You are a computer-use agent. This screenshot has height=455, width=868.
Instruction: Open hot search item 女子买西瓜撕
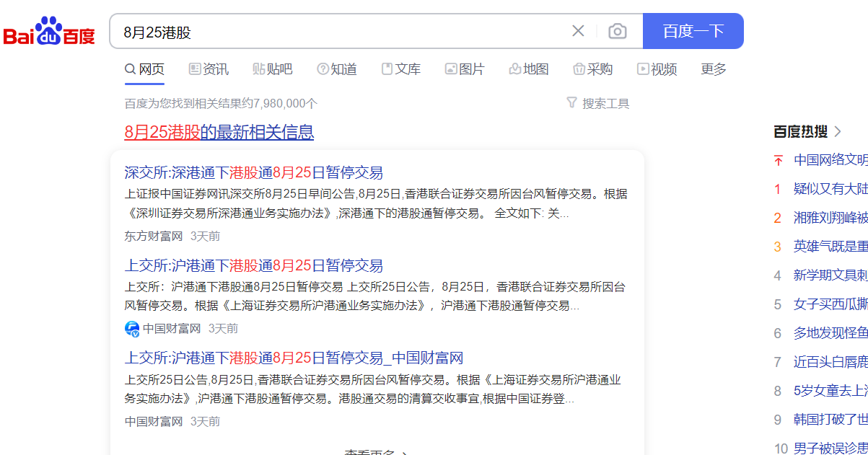click(x=830, y=304)
